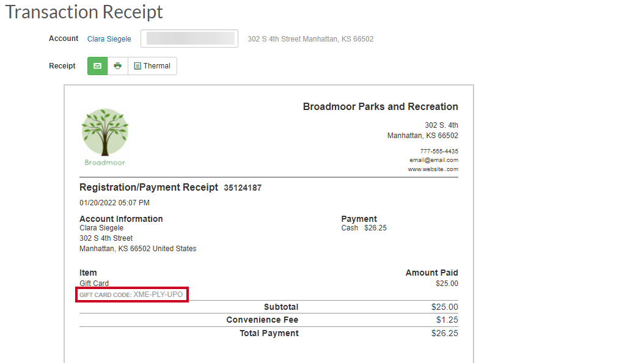Image resolution: width=644 pixels, height=363 pixels.
Task: Click the Cash payment amount $26.25
Action: 375,228
